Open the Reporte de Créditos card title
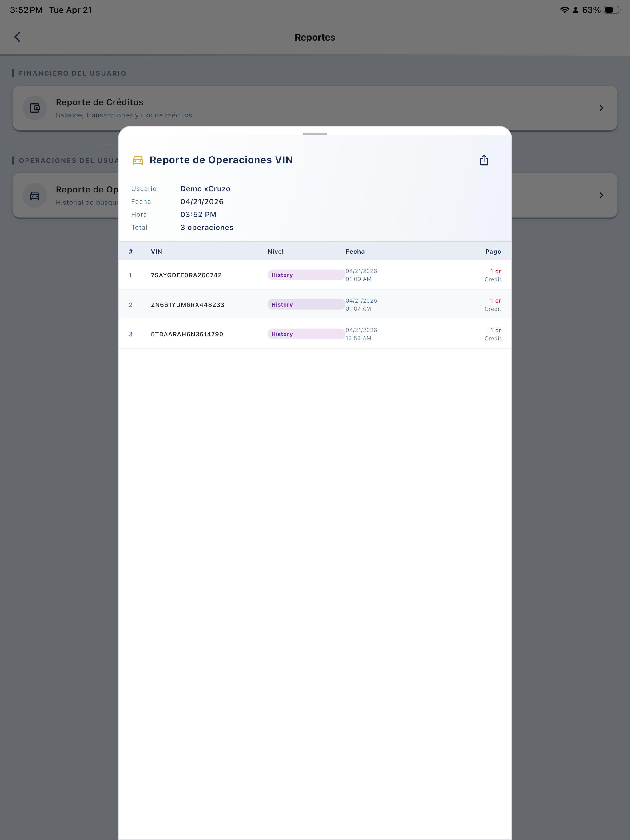This screenshot has height=840, width=630. [x=100, y=102]
